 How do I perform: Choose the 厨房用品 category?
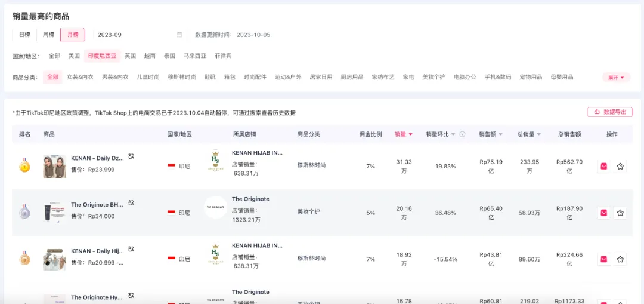pos(352,77)
